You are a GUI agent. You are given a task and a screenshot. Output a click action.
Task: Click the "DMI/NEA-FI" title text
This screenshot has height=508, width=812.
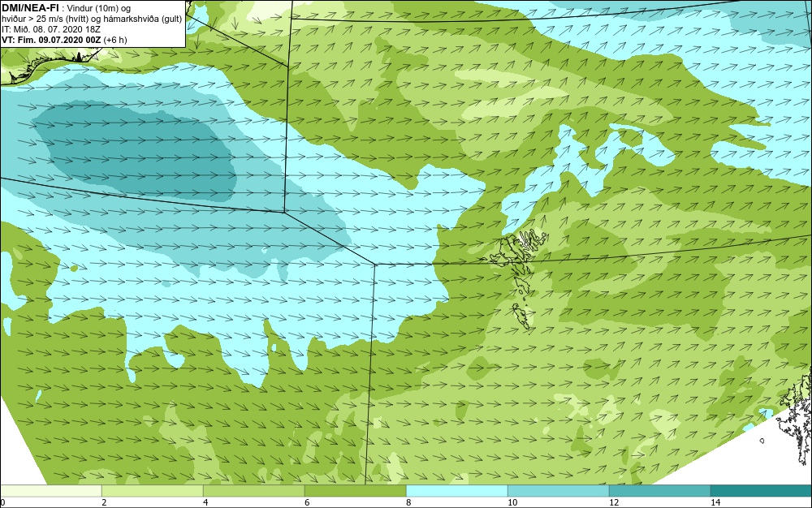click(30, 7)
